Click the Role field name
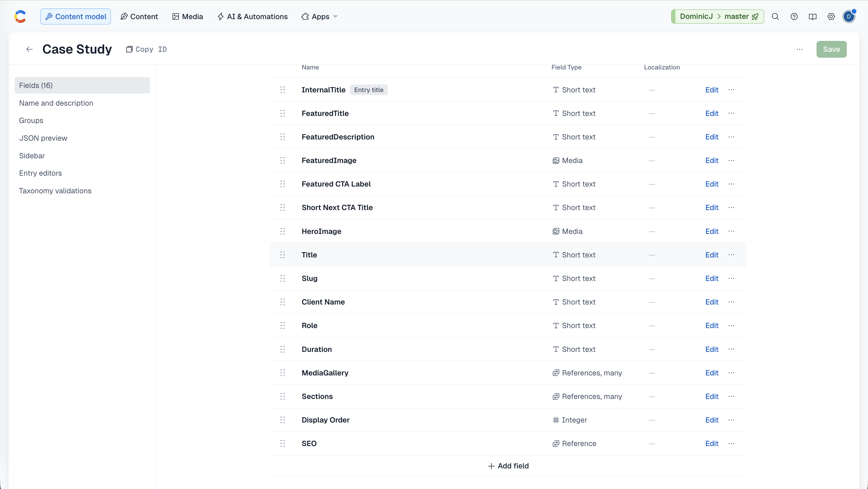This screenshot has height=489, width=868. [309, 326]
